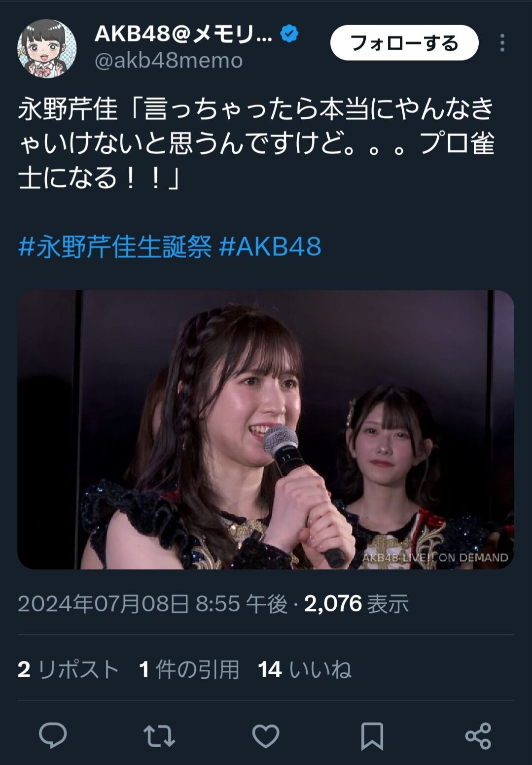The image size is (532, 765).
Task: View the attached stage photo
Action: [266, 429]
